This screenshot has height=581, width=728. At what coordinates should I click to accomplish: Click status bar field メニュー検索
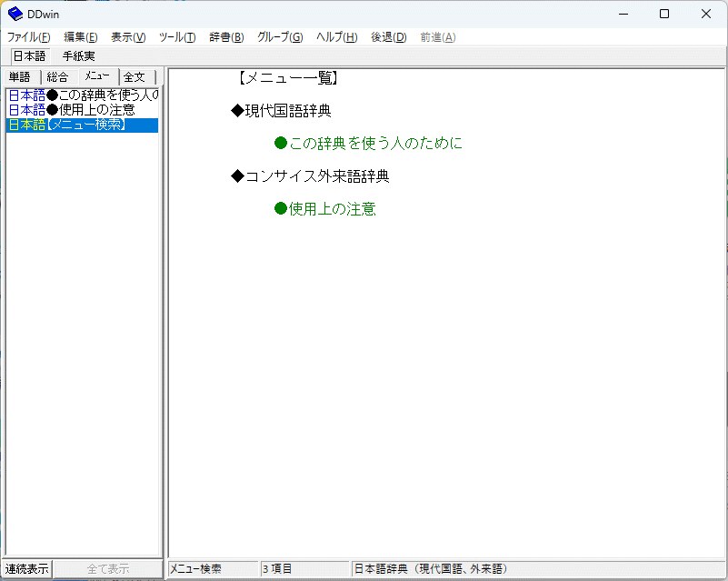coord(213,569)
